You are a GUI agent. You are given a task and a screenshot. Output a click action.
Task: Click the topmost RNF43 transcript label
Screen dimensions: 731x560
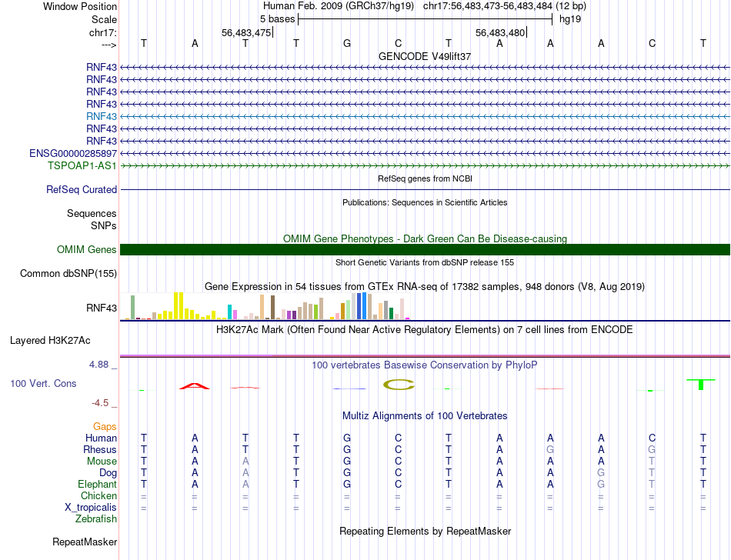[102, 67]
